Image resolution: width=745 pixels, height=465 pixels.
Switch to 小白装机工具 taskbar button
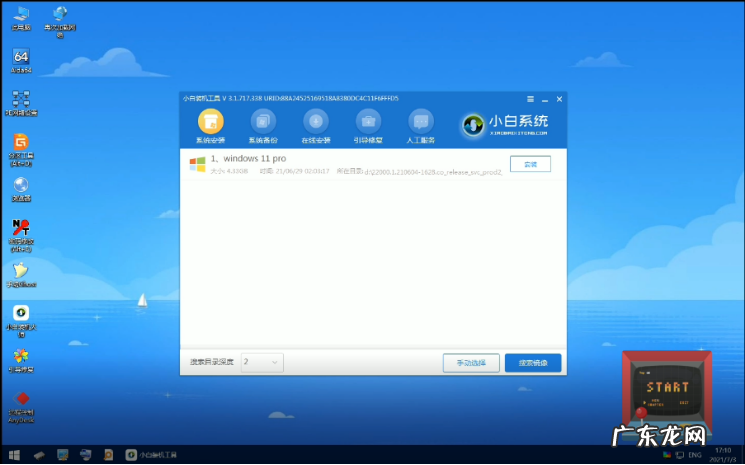[151, 455]
